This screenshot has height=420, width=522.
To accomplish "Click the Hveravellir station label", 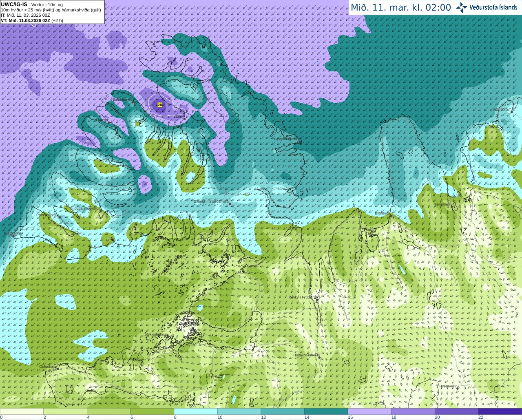I will pyautogui.click(x=448, y=386).
